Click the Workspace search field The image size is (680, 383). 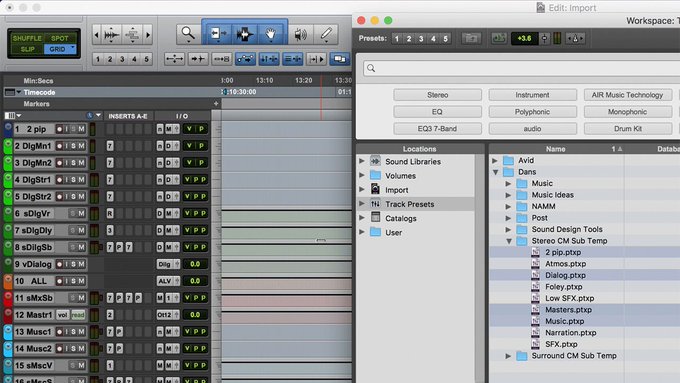521,68
